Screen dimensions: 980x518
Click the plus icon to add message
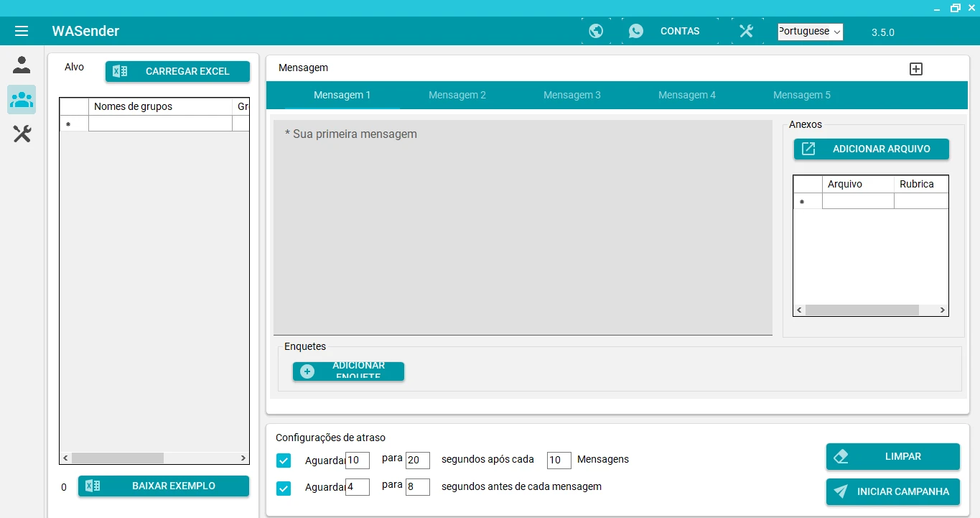(x=915, y=69)
